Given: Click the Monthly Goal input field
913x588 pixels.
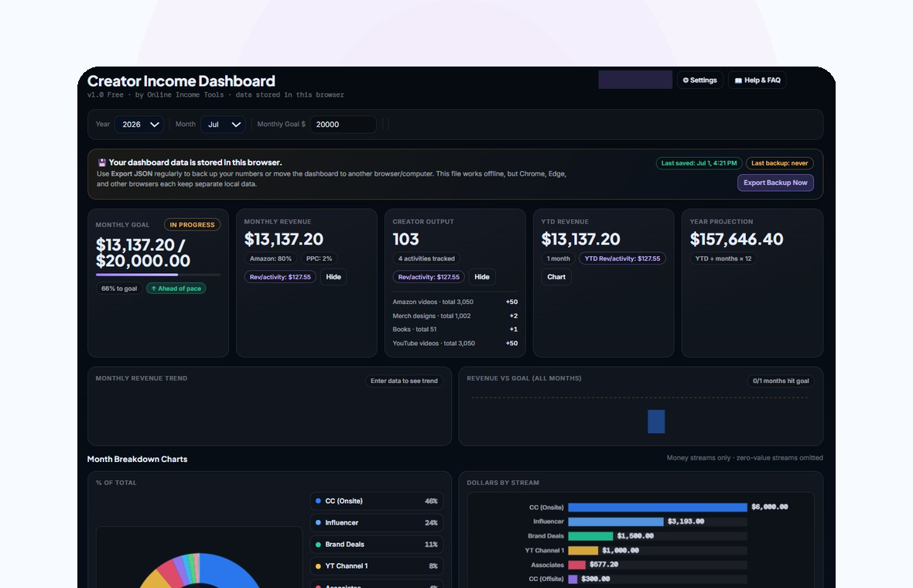Looking at the screenshot, I should (343, 124).
